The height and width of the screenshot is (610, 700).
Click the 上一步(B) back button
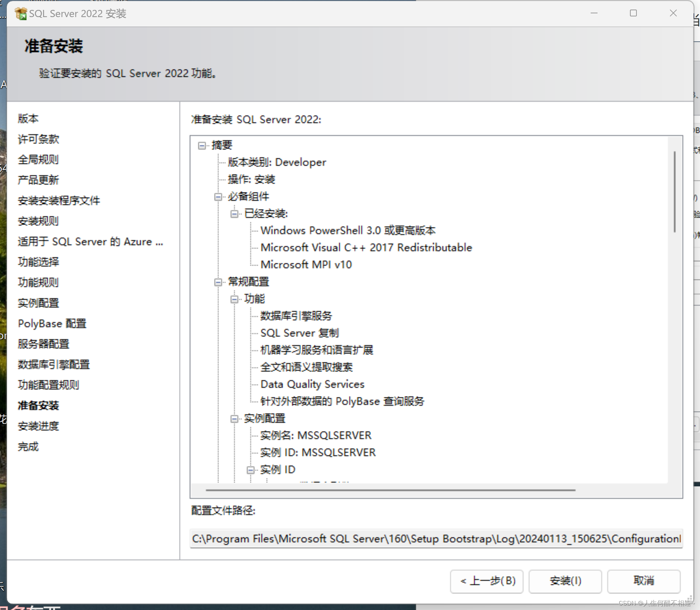[487, 581]
